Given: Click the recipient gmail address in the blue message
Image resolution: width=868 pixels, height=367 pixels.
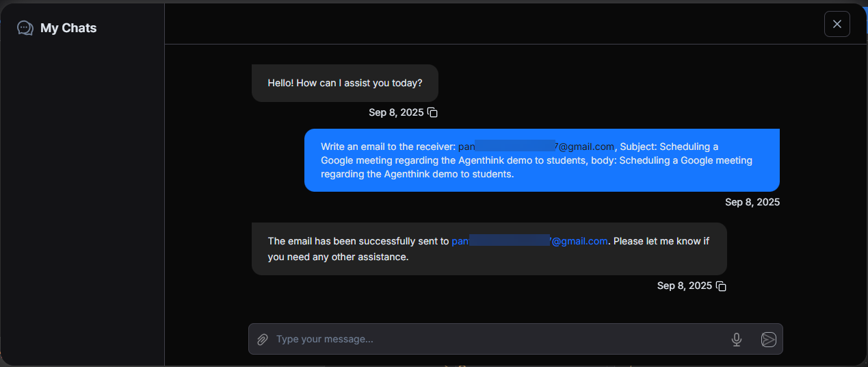Looking at the screenshot, I should [586, 147].
